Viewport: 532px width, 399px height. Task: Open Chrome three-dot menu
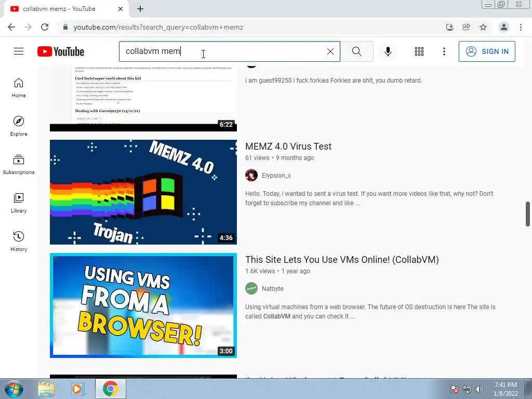(521, 27)
